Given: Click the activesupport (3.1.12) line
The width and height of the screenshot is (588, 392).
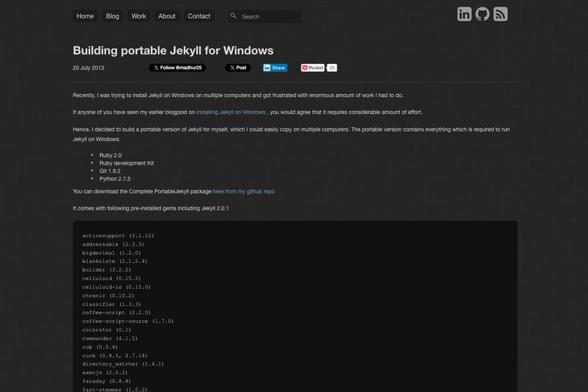Looking at the screenshot, I should coord(118,235).
